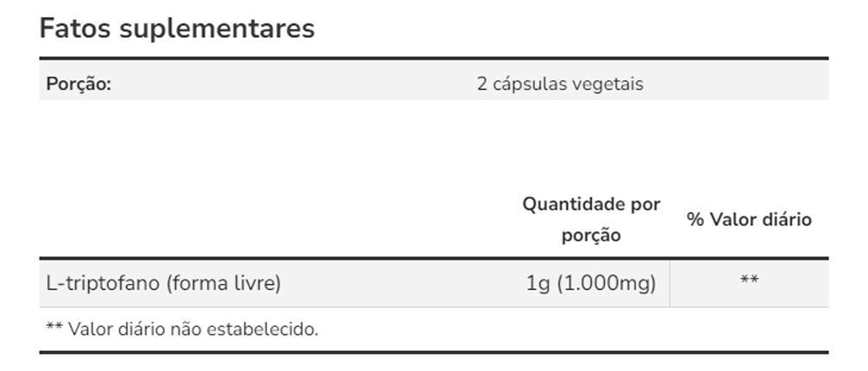Click the "%" symbol in the column header
Viewport: 868px width, 371px height.
pos(695,220)
